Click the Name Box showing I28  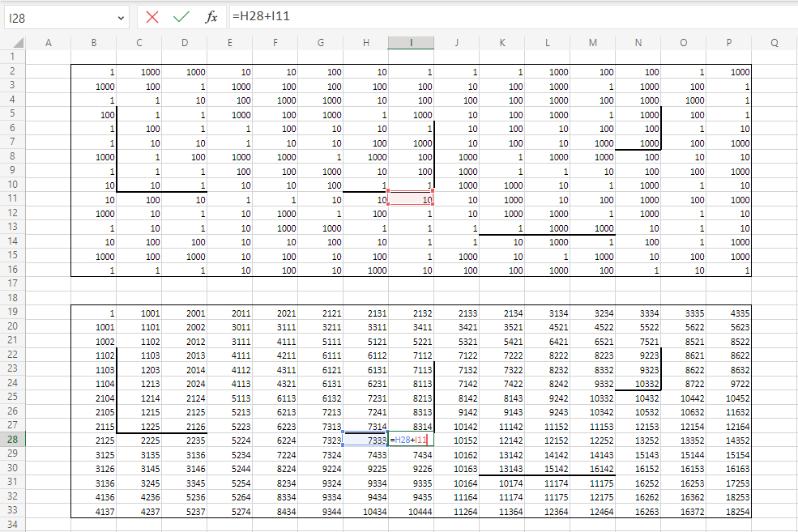[57, 17]
